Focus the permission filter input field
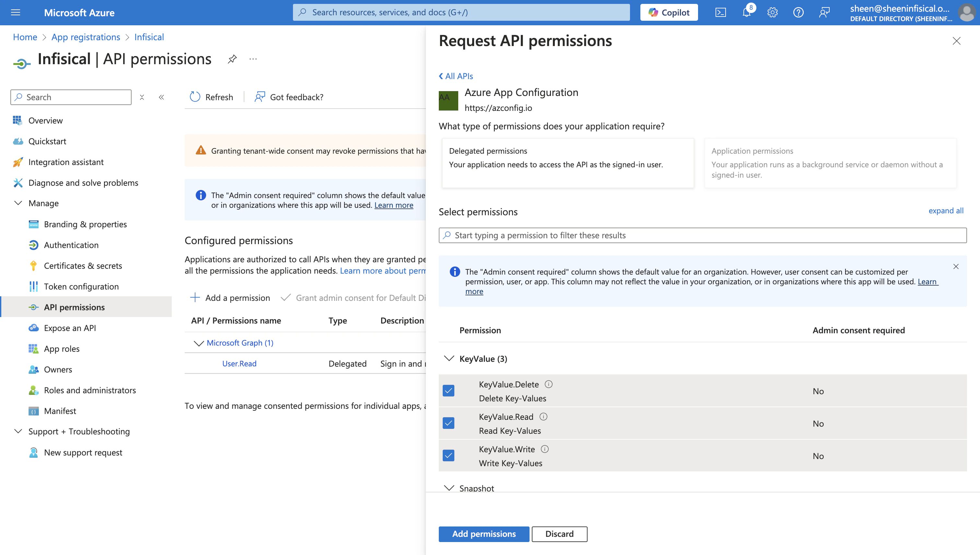 point(703,235)
